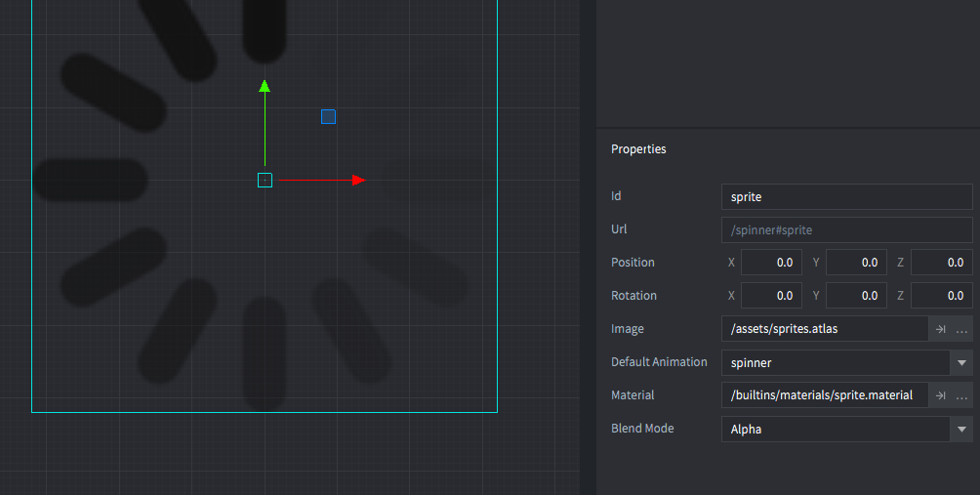Viewport: 980px width, 495px height.
Task: Click the Id field containing sprite
Action: (x=847, y=197)
